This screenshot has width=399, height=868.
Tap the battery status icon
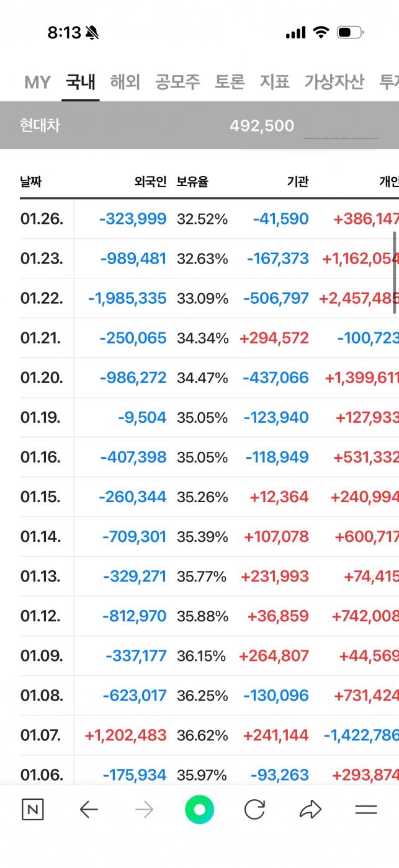(x=350, y=32)
